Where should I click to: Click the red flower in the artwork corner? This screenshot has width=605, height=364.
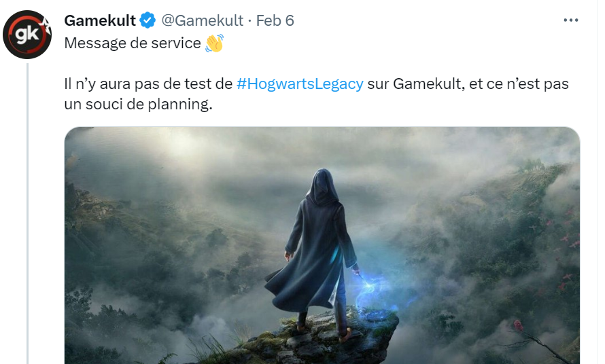pos(518,325)
